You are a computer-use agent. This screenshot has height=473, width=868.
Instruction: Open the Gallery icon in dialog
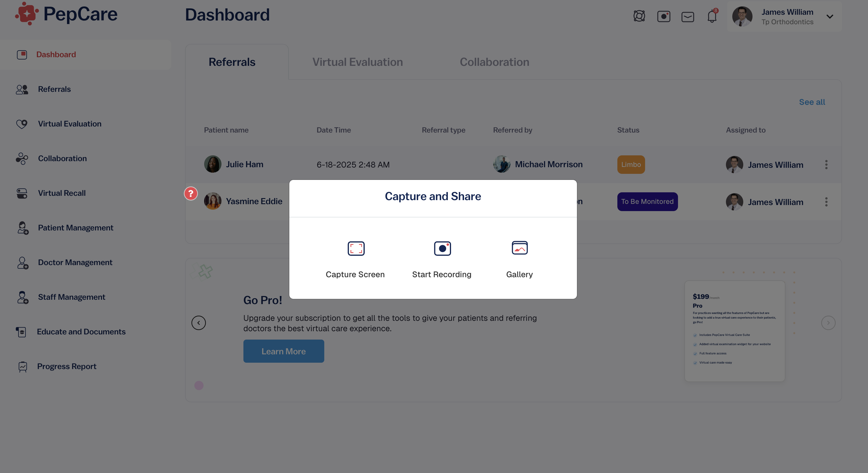[x=519, y=248]
